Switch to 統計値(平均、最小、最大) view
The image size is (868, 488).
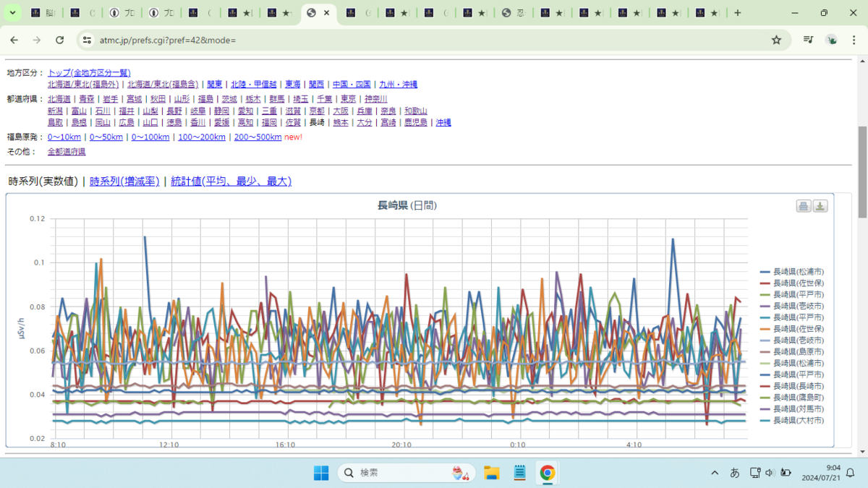[231, 181]
